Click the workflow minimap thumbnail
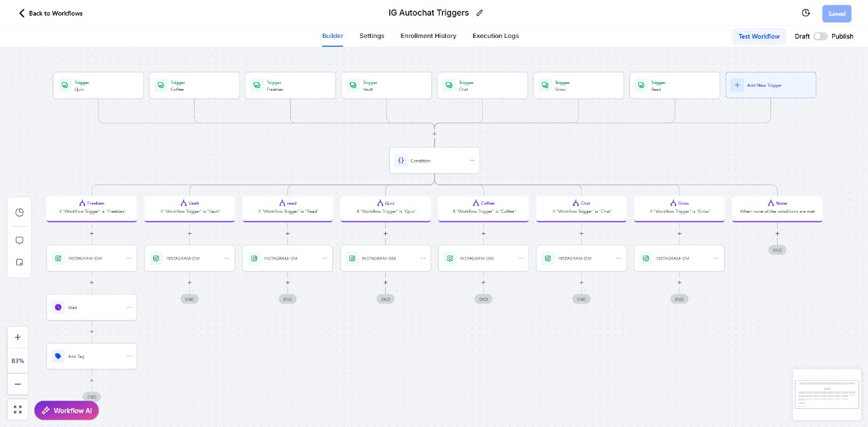868x427 pixels. (x=827, y=393)
